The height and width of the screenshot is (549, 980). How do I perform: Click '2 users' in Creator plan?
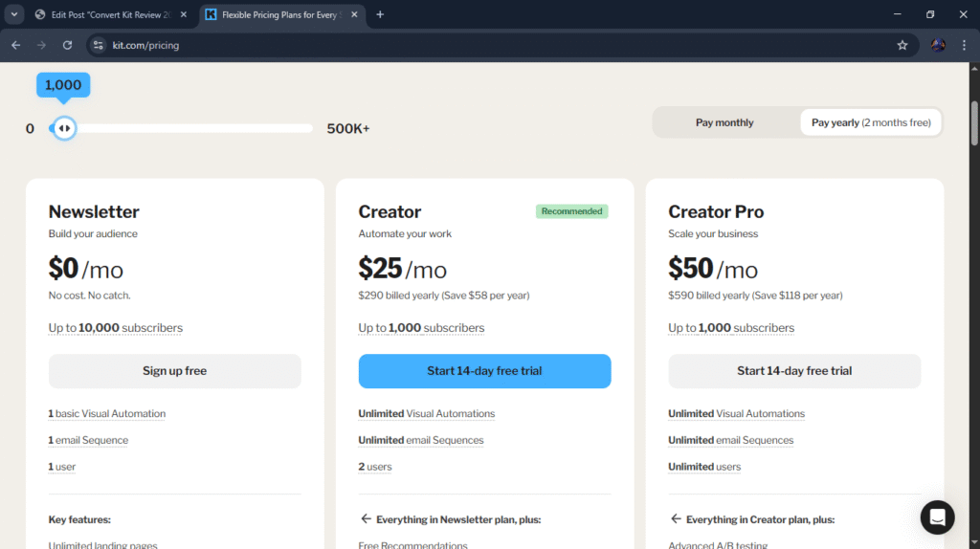point(375,467)
